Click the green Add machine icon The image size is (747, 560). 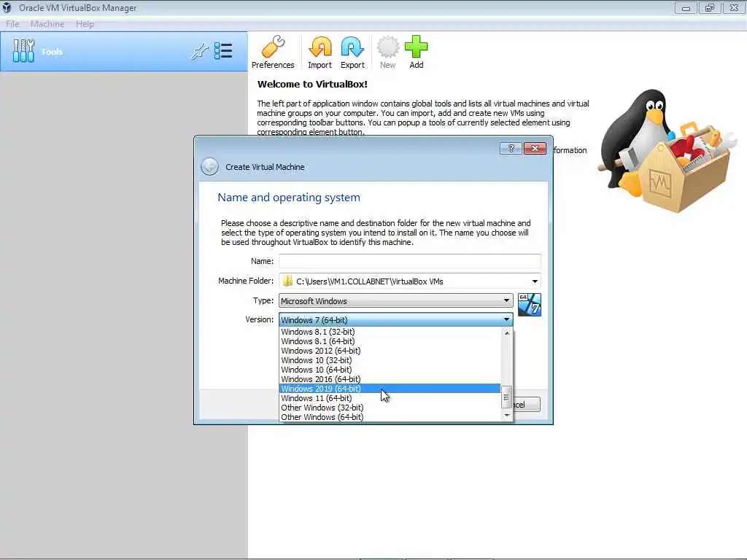417,52
